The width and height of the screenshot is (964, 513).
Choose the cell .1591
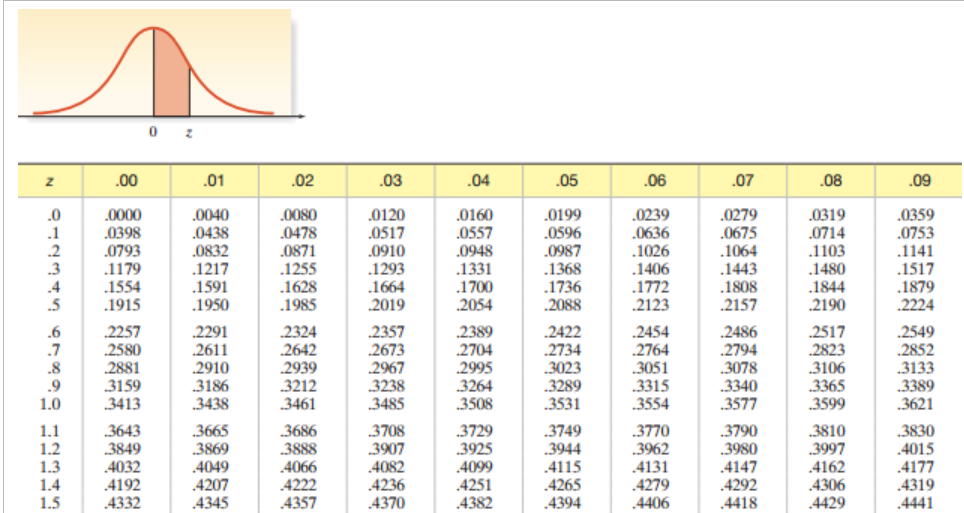211,287
